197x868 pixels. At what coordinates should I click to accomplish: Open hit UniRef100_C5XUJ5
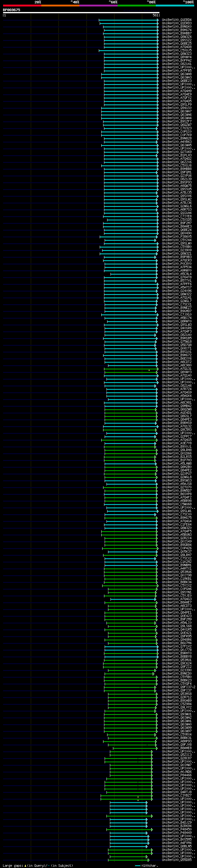click(177, 50)
